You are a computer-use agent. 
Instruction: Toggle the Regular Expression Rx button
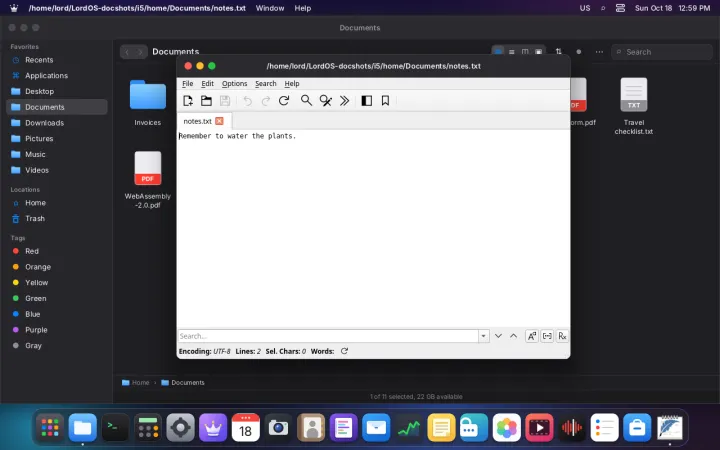tap(562, 336)
